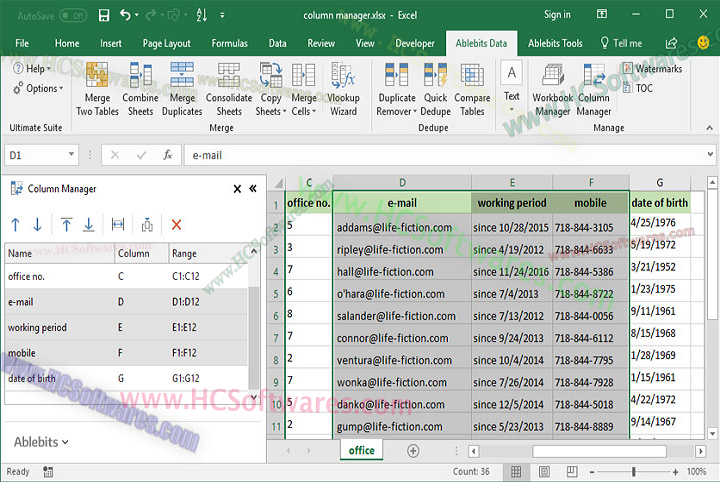Open the Formulas tab

230,44
